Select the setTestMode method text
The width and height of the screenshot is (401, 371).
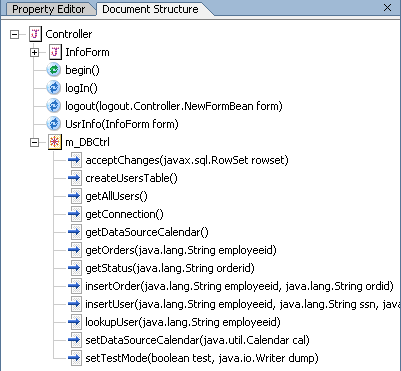click(202, 358)
